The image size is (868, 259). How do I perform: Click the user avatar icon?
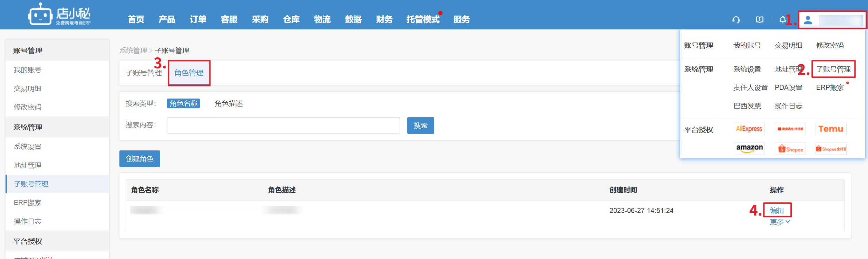[808, 20]
